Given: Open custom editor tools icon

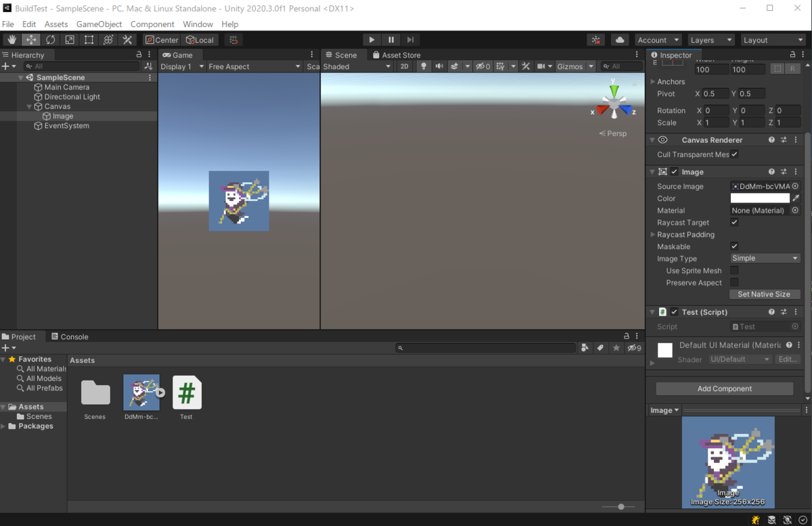Looking at the screenshot, I should click(x=127, y=40).
